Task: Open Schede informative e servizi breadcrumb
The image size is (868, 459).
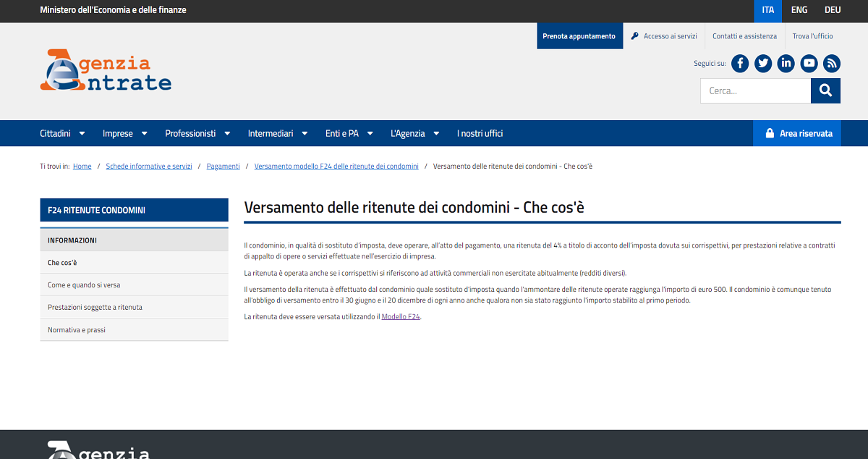Action: click(149, 167)
